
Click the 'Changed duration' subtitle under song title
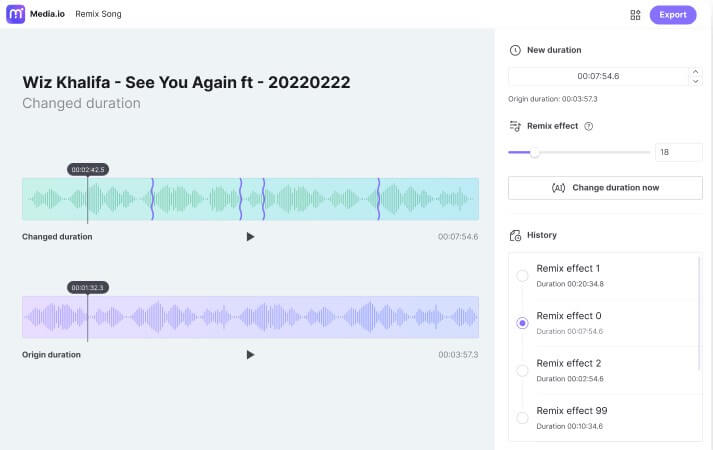81,104
